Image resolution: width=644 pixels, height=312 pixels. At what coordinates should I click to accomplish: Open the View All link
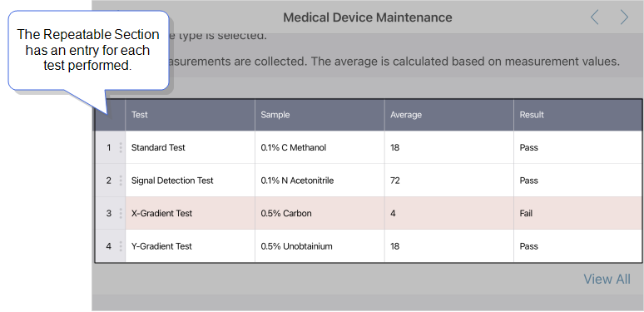click(x=607, y=280)
